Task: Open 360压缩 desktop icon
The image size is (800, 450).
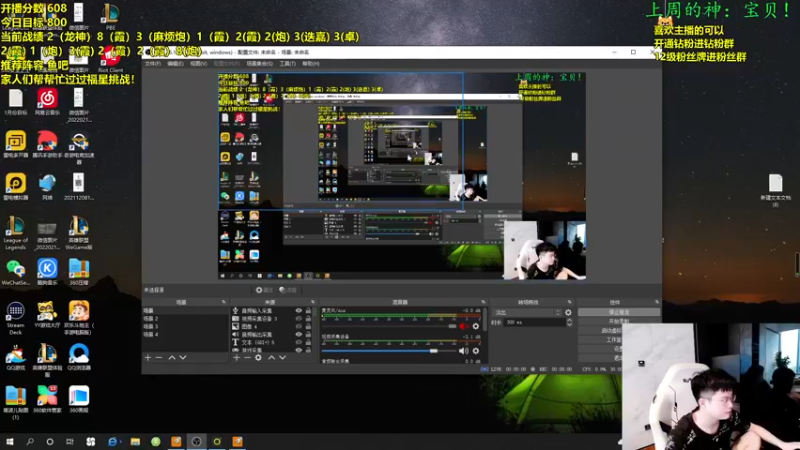Action: (79, 272)
